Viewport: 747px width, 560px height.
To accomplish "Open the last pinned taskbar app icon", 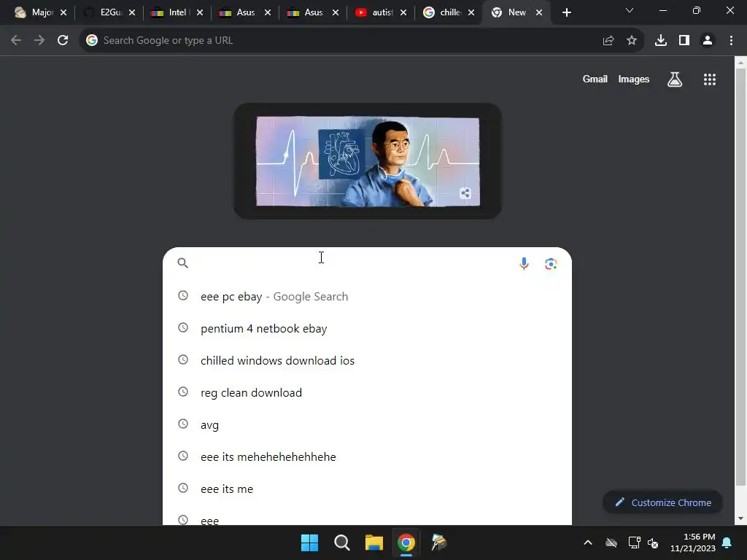I will tap(438, 542).
